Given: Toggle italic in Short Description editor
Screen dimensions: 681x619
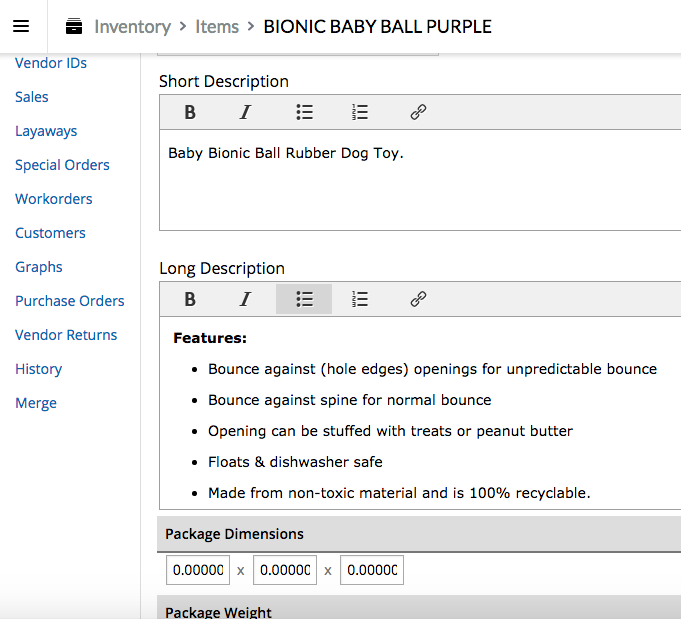Looking at the screenshot, I should pos(245,113).
